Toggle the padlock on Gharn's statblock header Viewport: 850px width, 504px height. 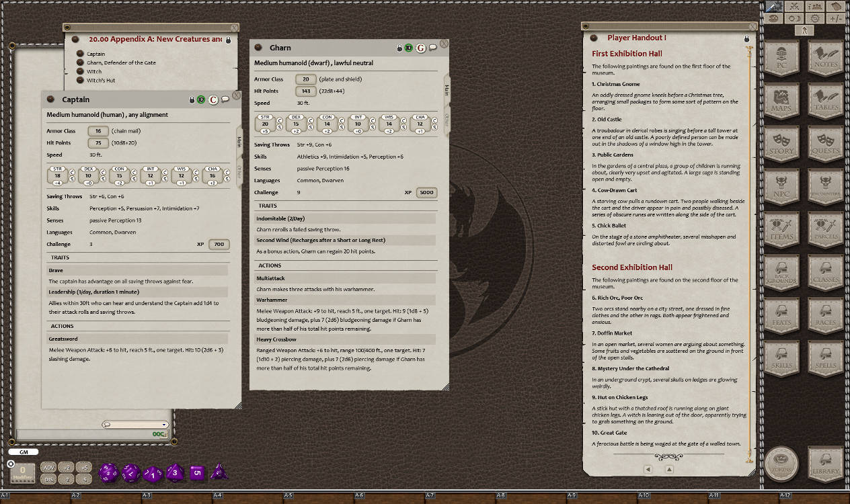(x=399, y=48)
